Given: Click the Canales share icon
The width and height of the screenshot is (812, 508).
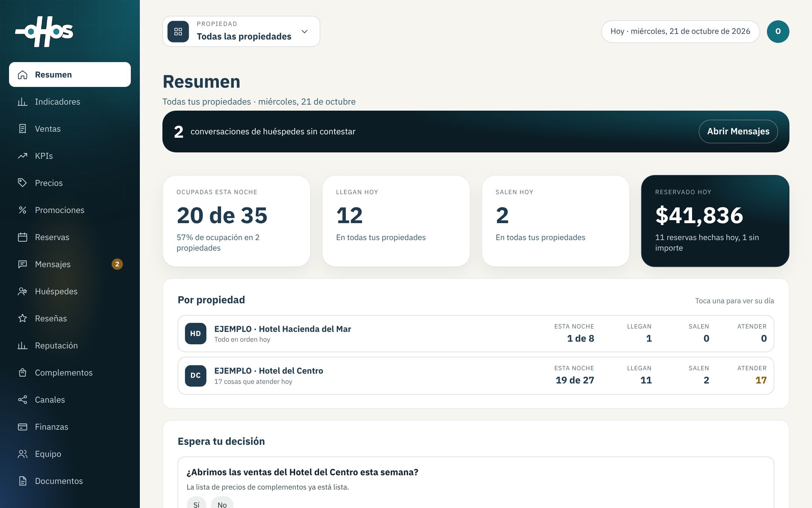Looking at the screenshot, I should (23, 400).
